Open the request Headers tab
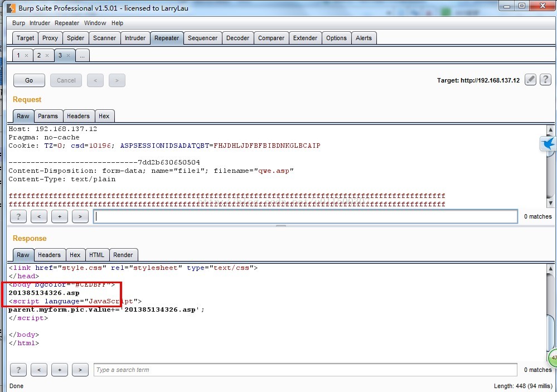 (x=78, y=116)
